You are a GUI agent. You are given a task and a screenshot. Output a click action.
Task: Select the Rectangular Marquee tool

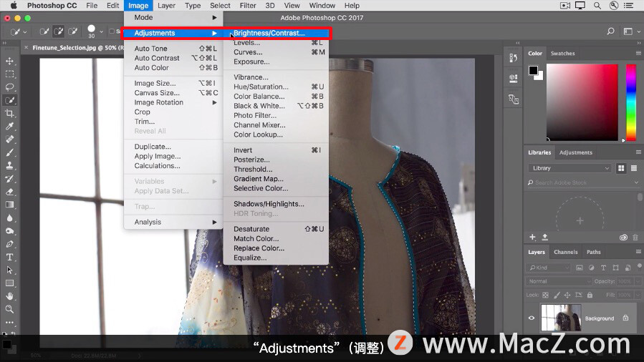[x=9, y=74]
